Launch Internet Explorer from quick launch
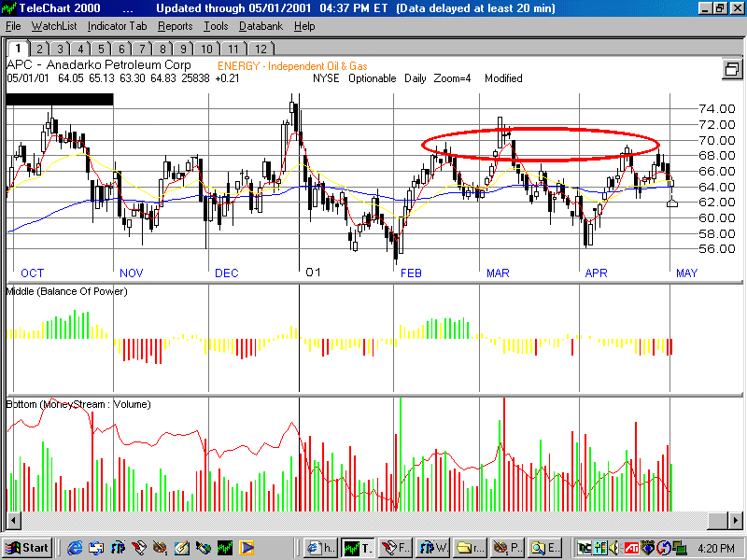The width and height of the screenshot is (747, 560). point(75,548)
